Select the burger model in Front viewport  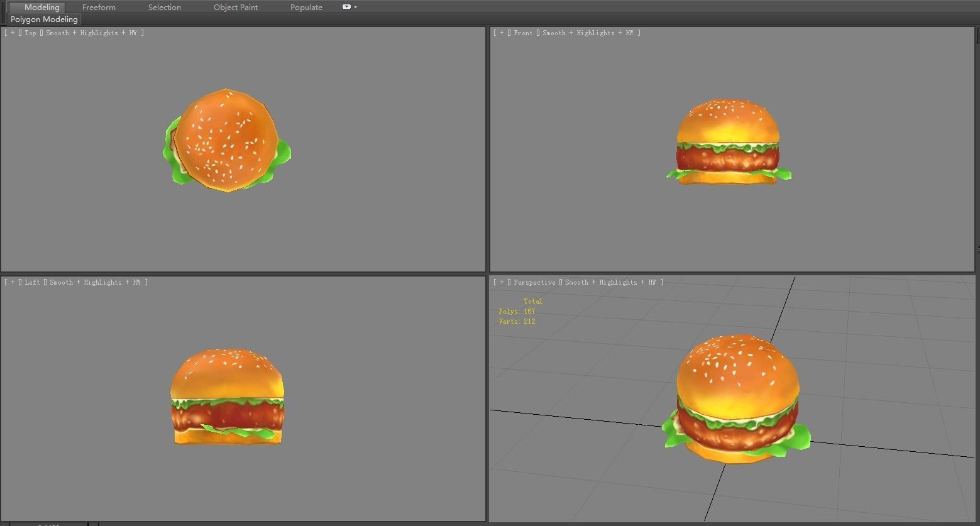click(729, 142)
